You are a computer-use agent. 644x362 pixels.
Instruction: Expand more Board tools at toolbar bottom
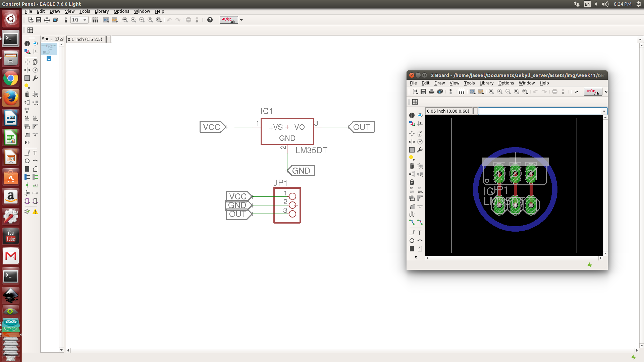pyautogui.click(x=416, y=257)
